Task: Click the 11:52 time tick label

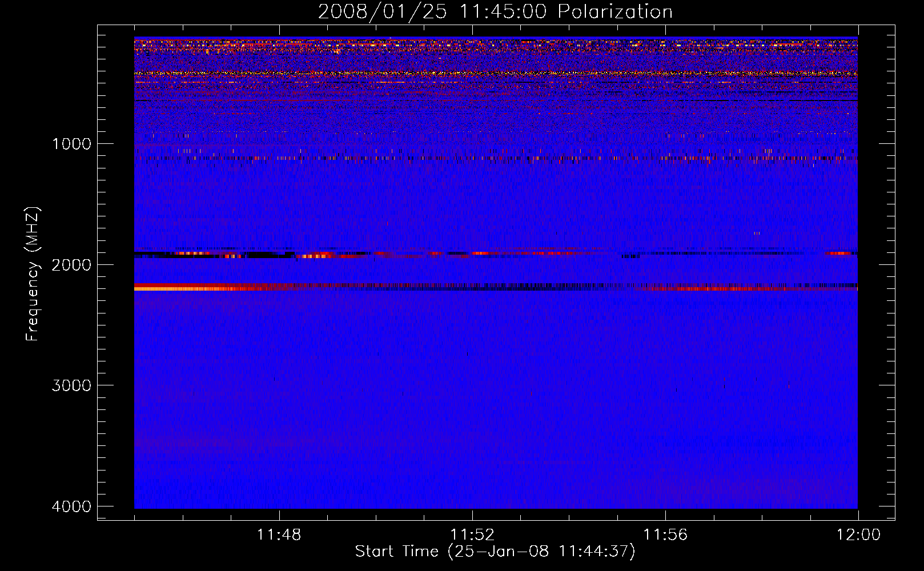Action: tap(472, 535)
